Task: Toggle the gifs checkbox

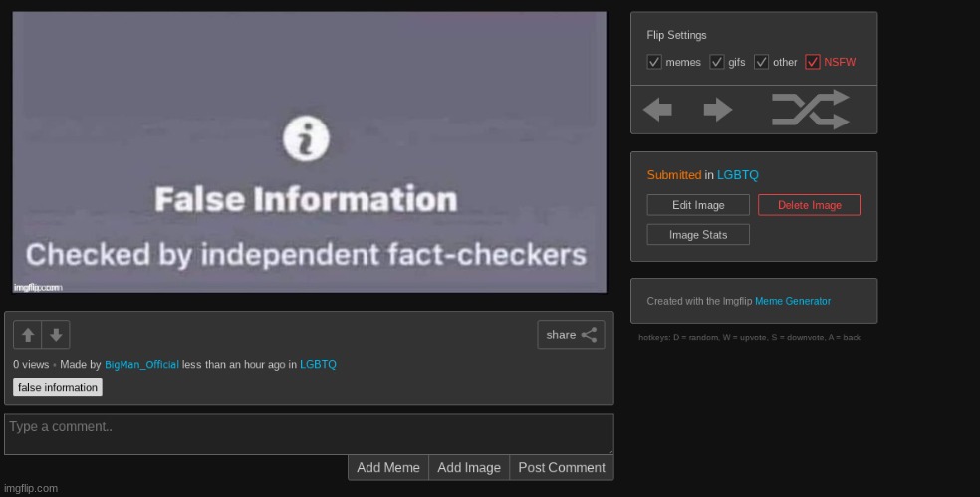Action: 716,62
